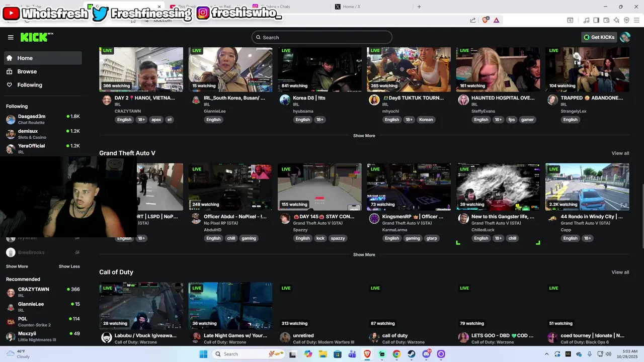
Task: Click unretired streamer avatar in Call of Duty
Action: point(285,337)
